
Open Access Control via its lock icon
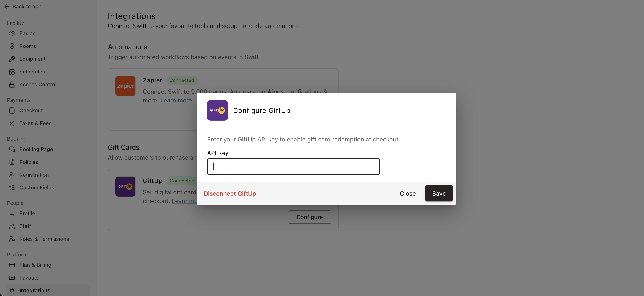pyautogui.click(x=12, y=84)
